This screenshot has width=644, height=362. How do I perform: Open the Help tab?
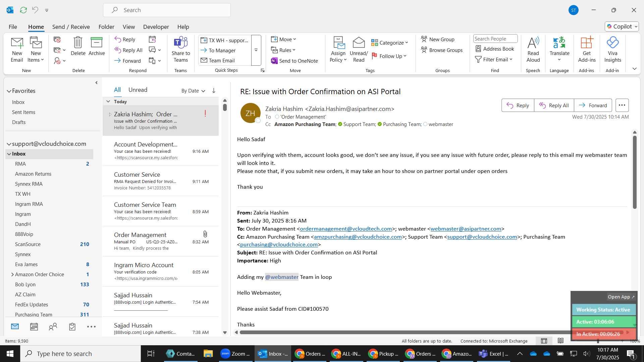[183, 26]
